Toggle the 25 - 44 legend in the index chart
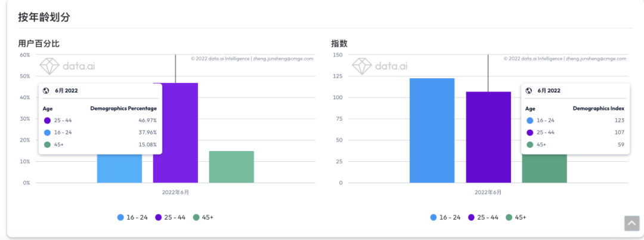This screenshot has width=644, height=240. pos(483,217)
